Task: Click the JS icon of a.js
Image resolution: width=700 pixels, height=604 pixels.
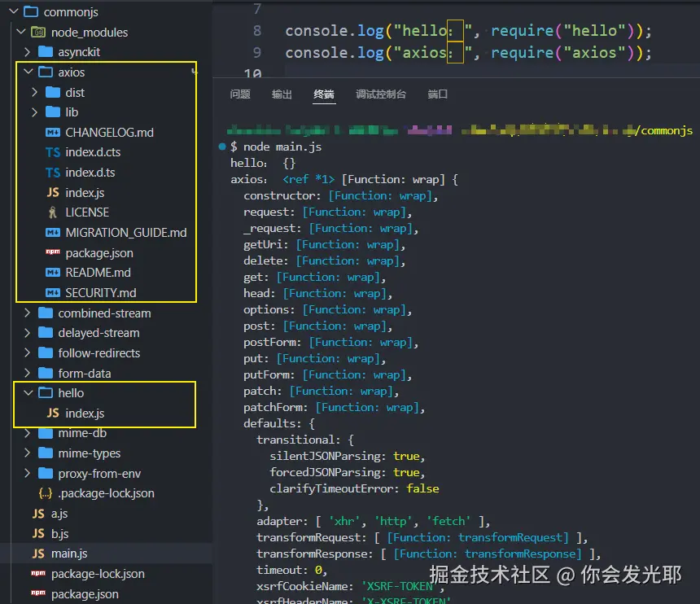Action: click(38, 514)
